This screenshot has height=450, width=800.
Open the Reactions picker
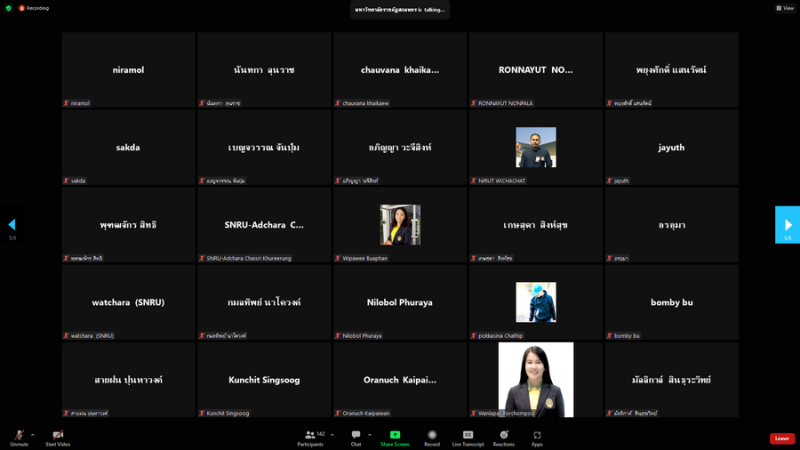pos(503,436)
